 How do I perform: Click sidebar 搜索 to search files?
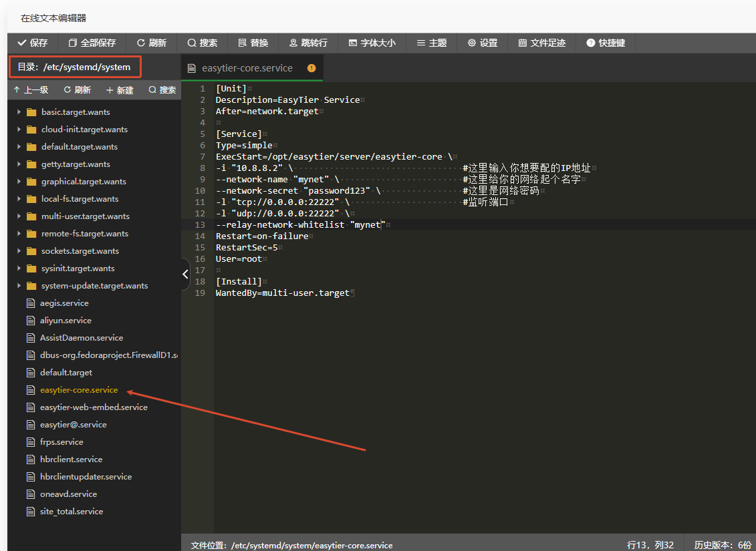click(162, 89)
